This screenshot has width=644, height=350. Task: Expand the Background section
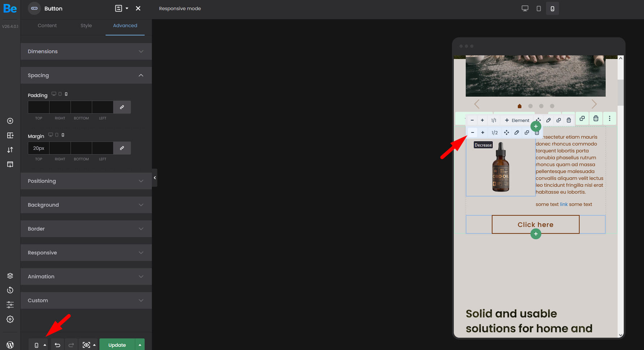pos(86,204)
